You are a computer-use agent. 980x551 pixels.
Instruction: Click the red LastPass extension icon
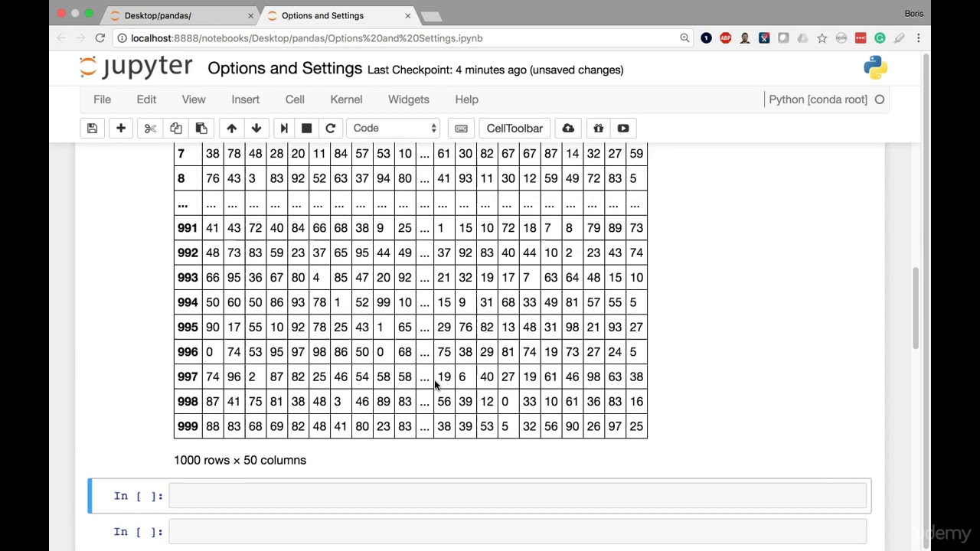[861, 38]
